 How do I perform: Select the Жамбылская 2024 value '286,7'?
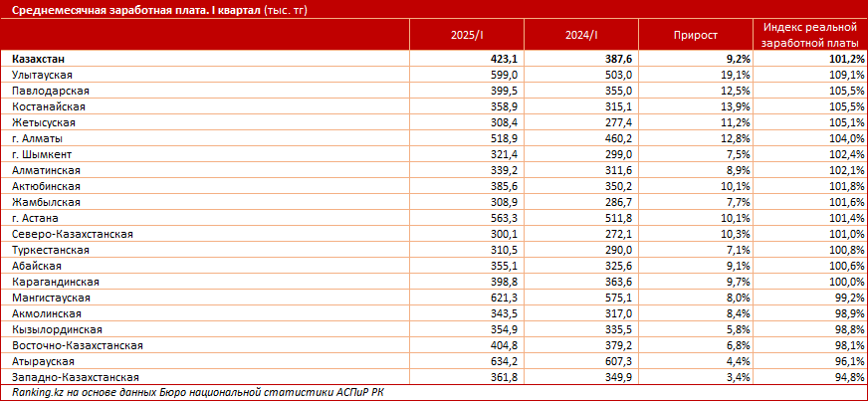(x=620, y=202)
